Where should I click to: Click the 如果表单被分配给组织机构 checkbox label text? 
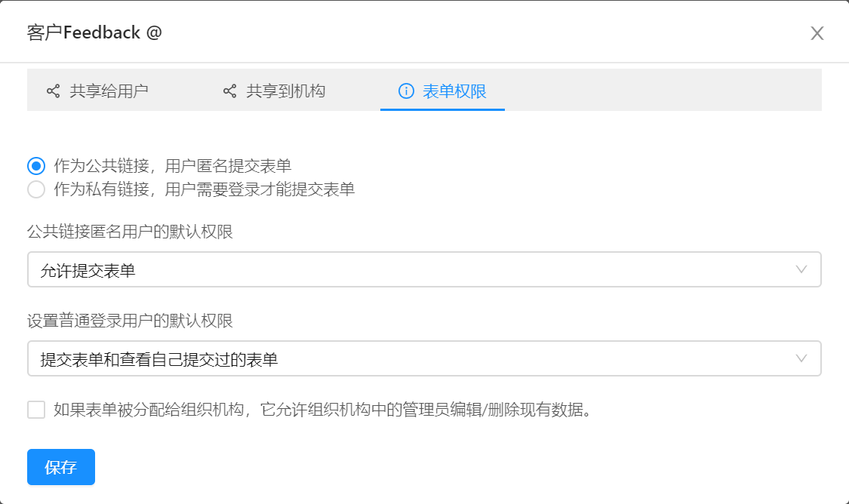(x=321, y=410)
